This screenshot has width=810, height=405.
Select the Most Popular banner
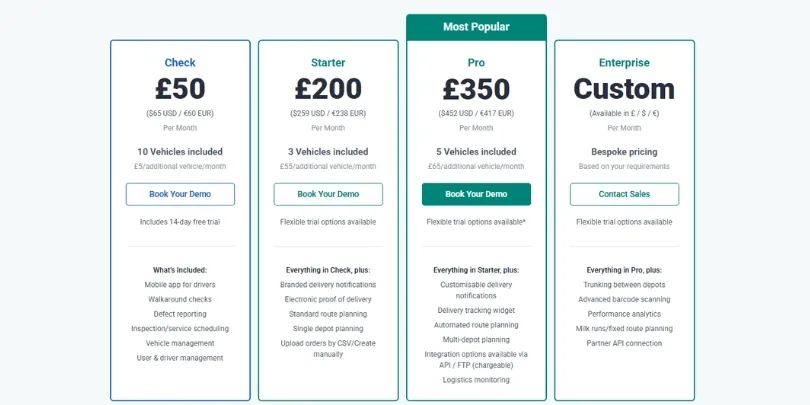[476, 27]
